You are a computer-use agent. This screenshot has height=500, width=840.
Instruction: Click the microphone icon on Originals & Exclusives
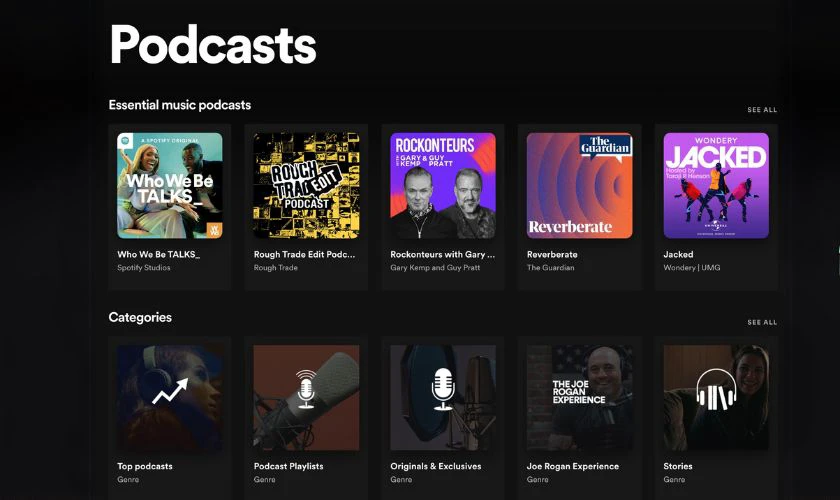[x=443, y=389]
